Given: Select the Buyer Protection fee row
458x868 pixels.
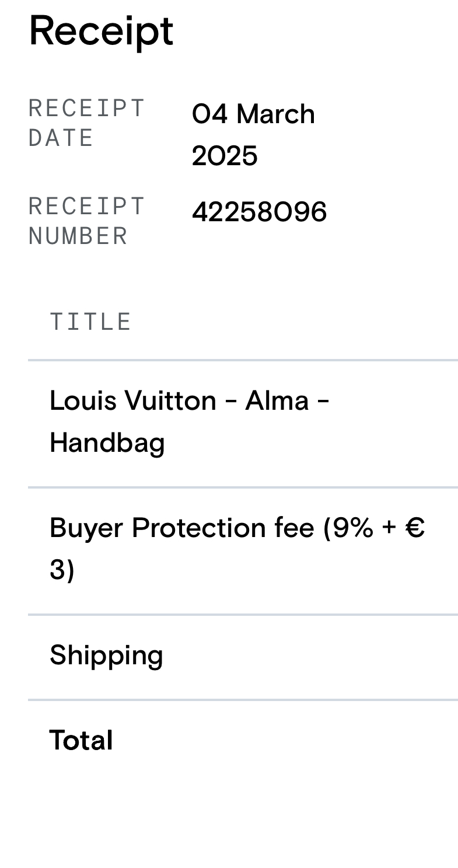Looking at the screenshot, I should tap(236, 549).
